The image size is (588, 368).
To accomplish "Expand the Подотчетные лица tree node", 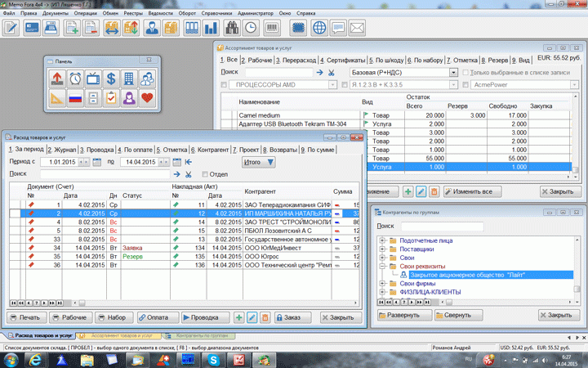I will coord(382,240).
